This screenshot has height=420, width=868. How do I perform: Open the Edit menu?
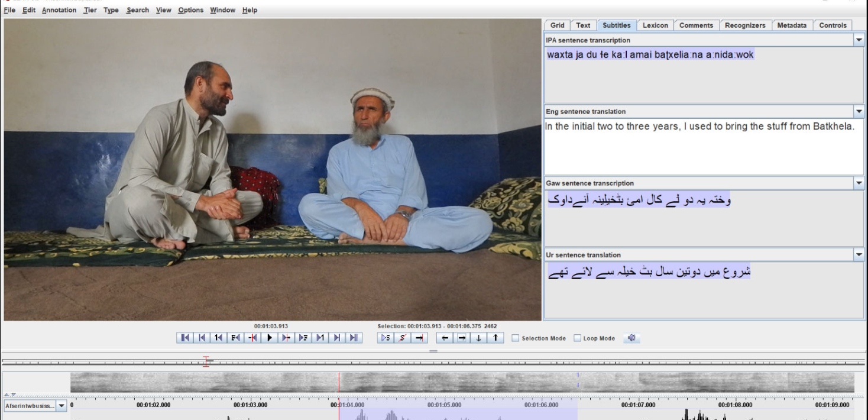29,10
